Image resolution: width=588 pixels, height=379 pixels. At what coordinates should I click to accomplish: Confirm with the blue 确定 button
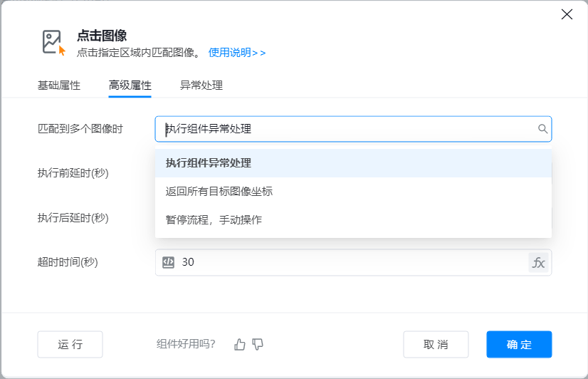pos(519,344)
